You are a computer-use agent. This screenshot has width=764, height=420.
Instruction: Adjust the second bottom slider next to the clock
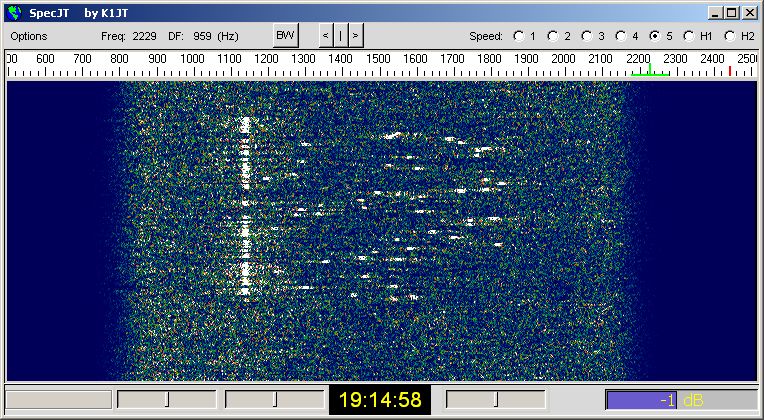click(x=275, y=400)
